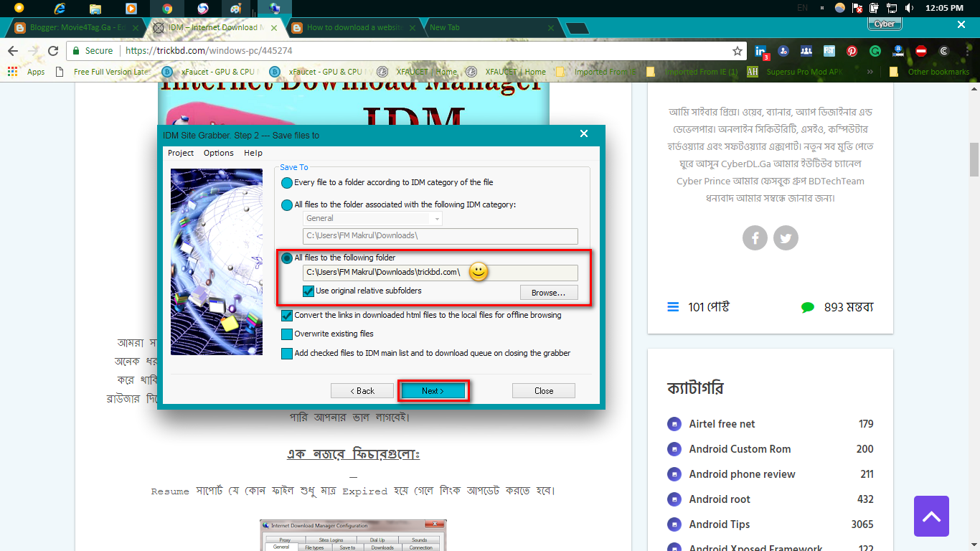
Task: Open a new Chrome tab with plus button
Action: click(578, 28)
